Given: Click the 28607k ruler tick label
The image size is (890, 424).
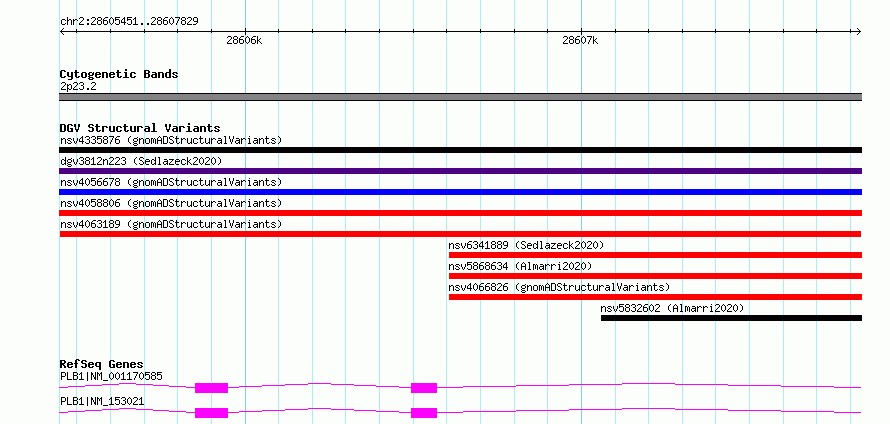Looking at the screenshot, I should [x=580, y=40].
